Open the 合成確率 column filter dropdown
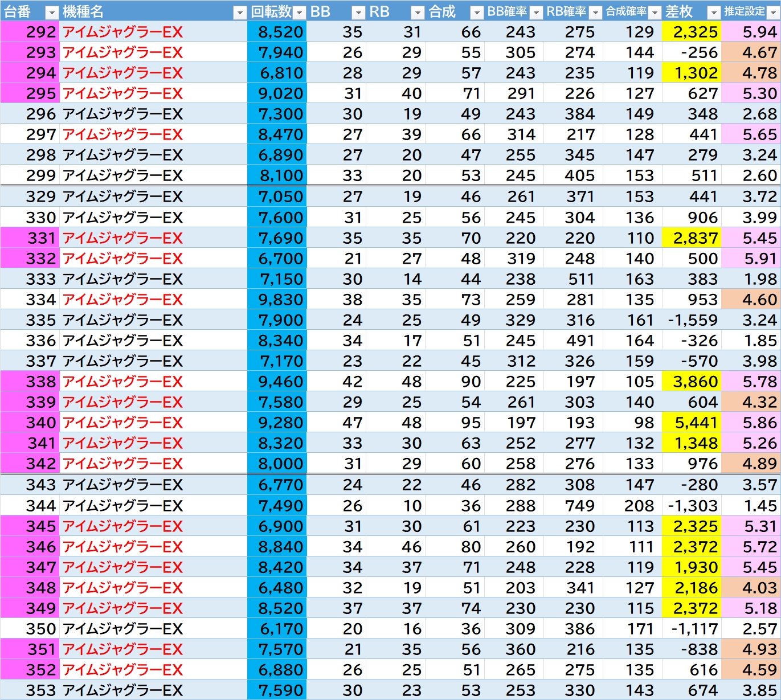781x700 pixels. pyautogui.click(x=655, y=13)
